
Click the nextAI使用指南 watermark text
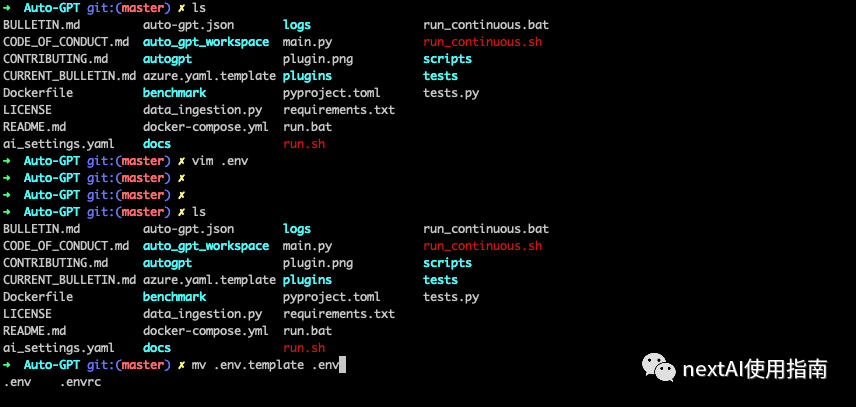[x=754, y=370]
